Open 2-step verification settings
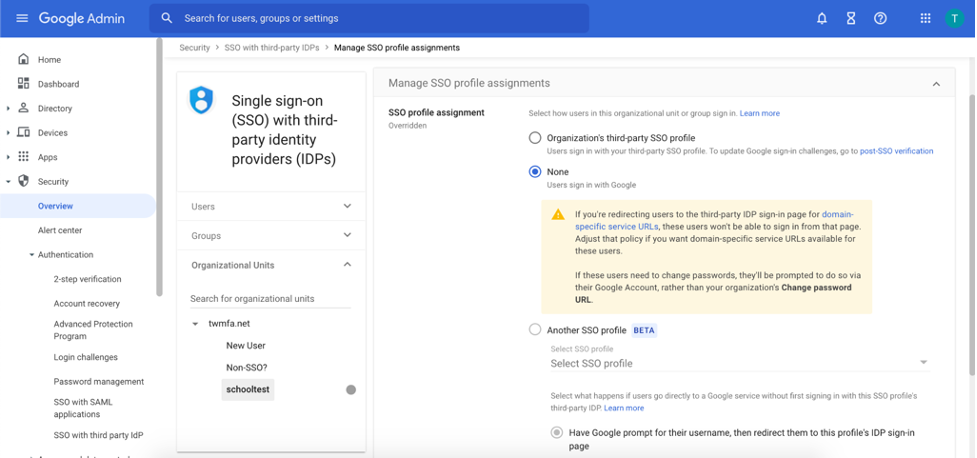977x458 pixels. 87,279
